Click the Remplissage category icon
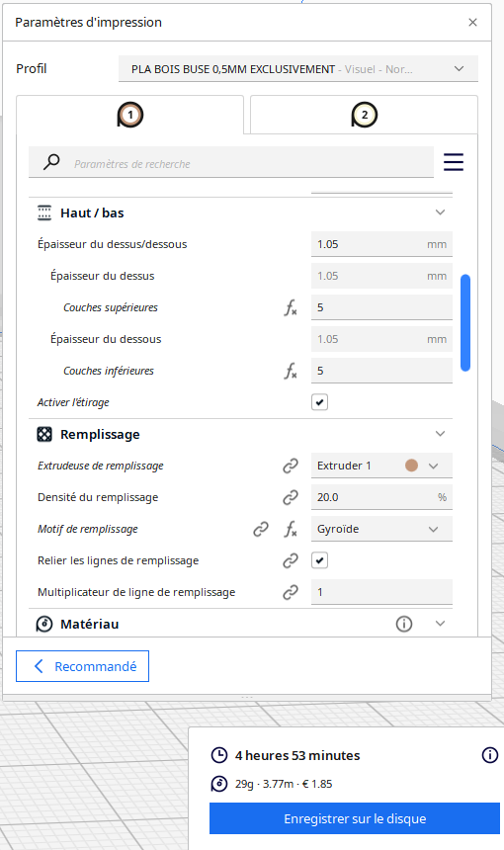Viewport: 504px width, 850px height. pyautogui.click(x=44, y=434)
